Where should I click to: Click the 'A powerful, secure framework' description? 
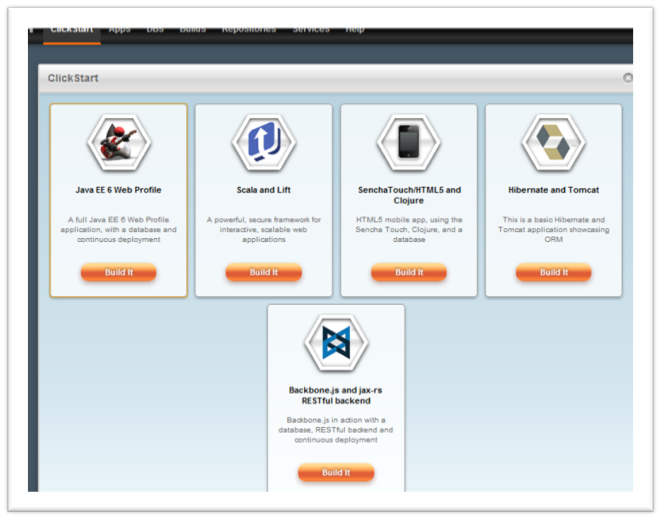click(x=264, y=229)
